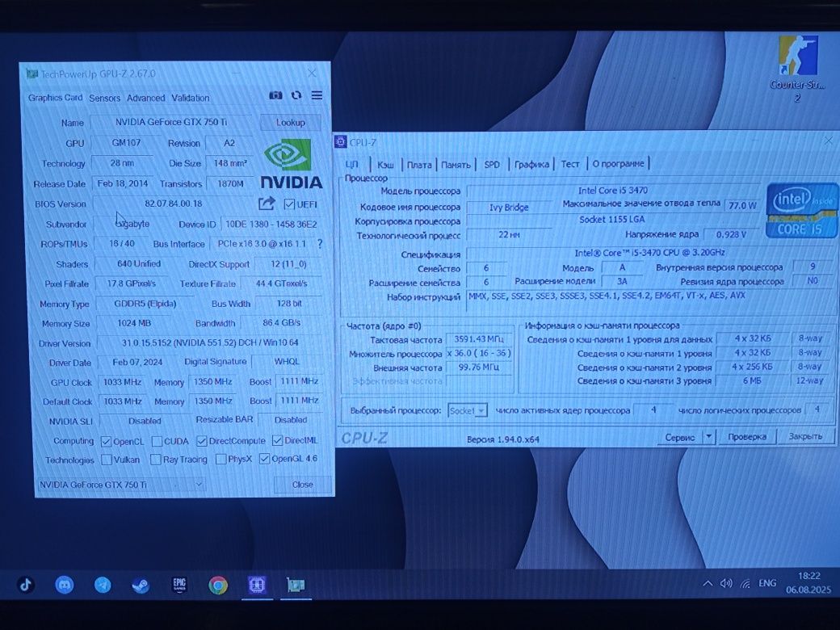840x630 pixels.
Task: Open the SPD tab in CPU-Z
Action: 492,164
